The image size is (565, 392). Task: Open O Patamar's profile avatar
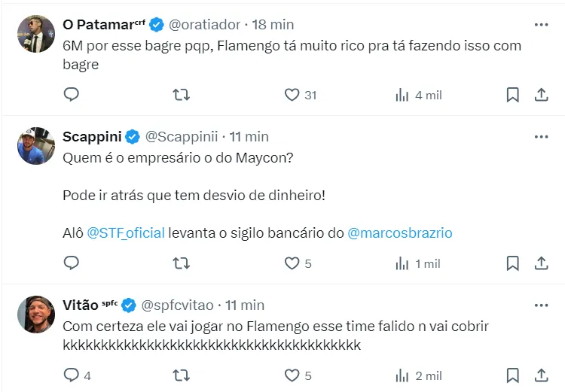(35, 34)
